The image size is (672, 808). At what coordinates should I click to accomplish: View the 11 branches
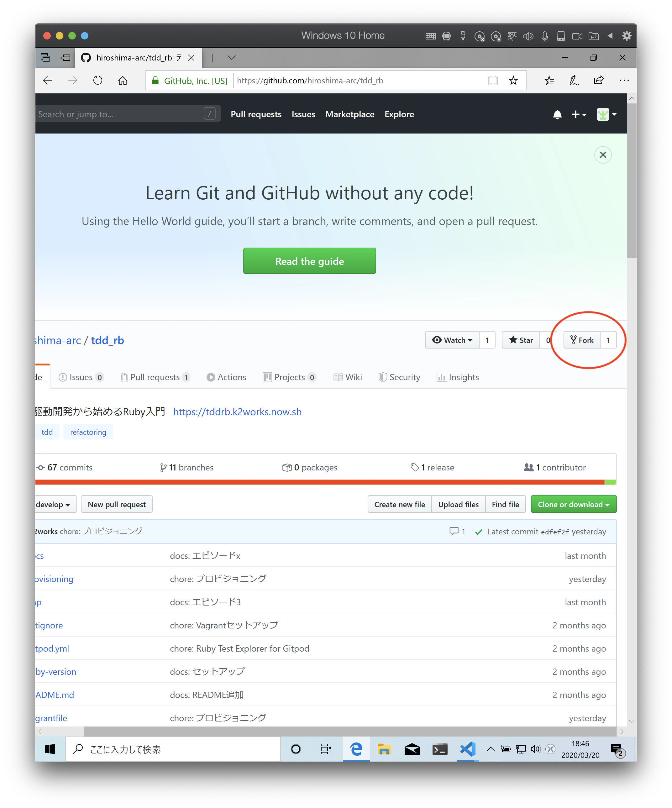pyautogui.click(x=187, y=468)
